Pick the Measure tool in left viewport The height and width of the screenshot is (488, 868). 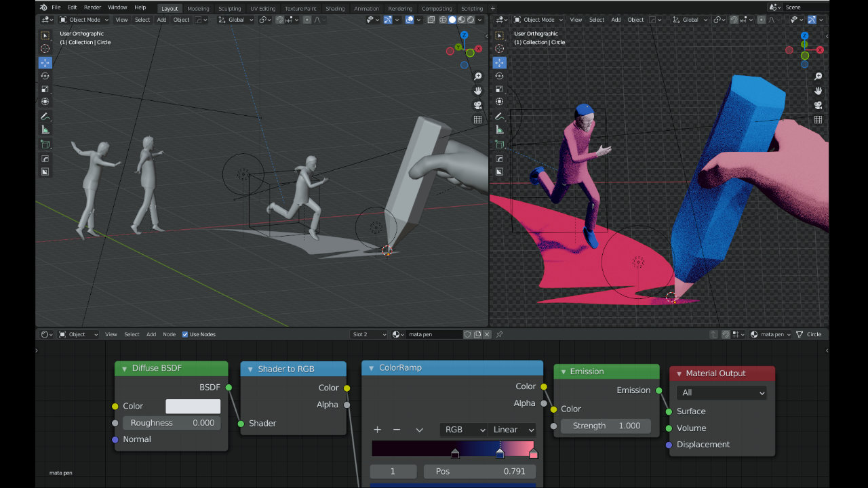coord(45,129)
